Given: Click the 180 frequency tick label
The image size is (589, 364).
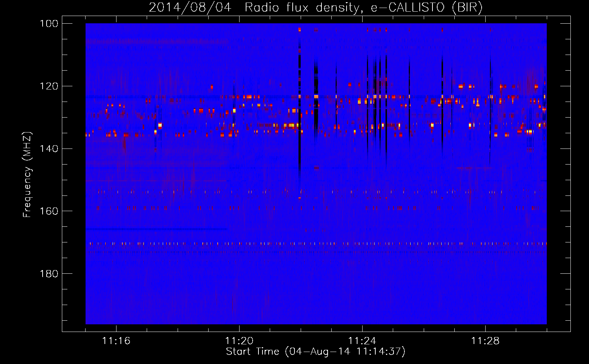Looking at the screenshot, I should point(50,274).
